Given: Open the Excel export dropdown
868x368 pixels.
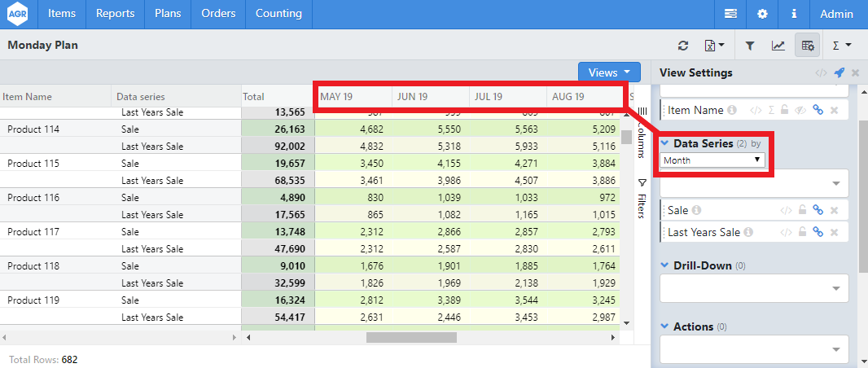Looking at the screenshot, I should point(714,46).
